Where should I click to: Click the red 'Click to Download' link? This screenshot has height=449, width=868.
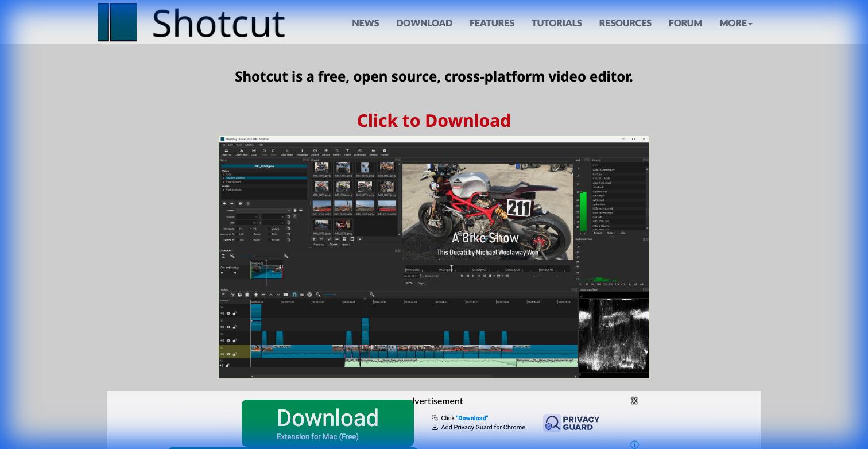click(433, 121)
